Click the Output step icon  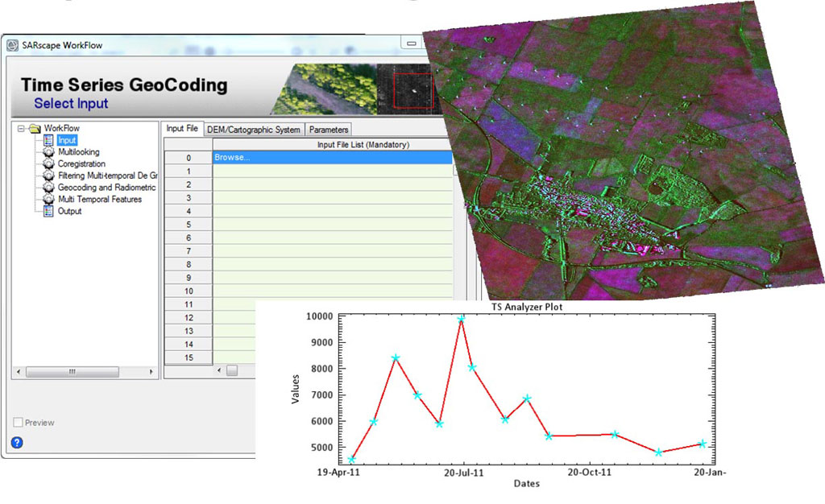tap(48, 211)
